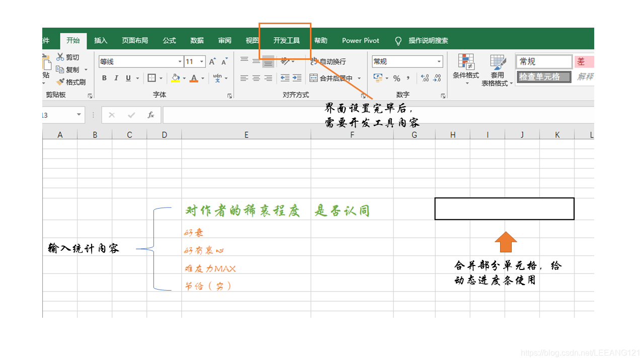Image resolution: width=644 pixels, height=362 pixels.
Task: Apply comma thousands separator style
Action: [x=408, y=78]
